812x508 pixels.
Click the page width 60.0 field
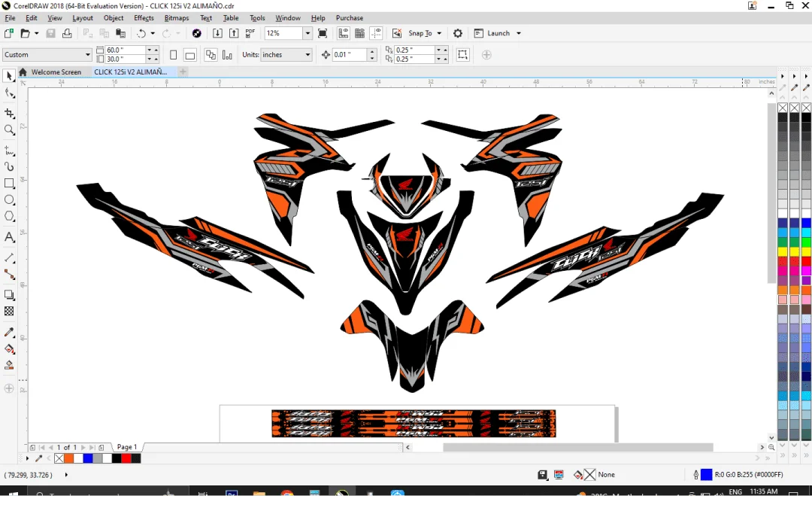pos(125,50)
